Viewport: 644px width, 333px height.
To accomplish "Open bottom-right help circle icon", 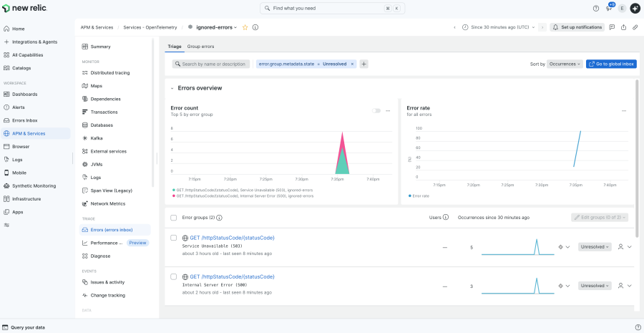I will [x=637, y=328].
